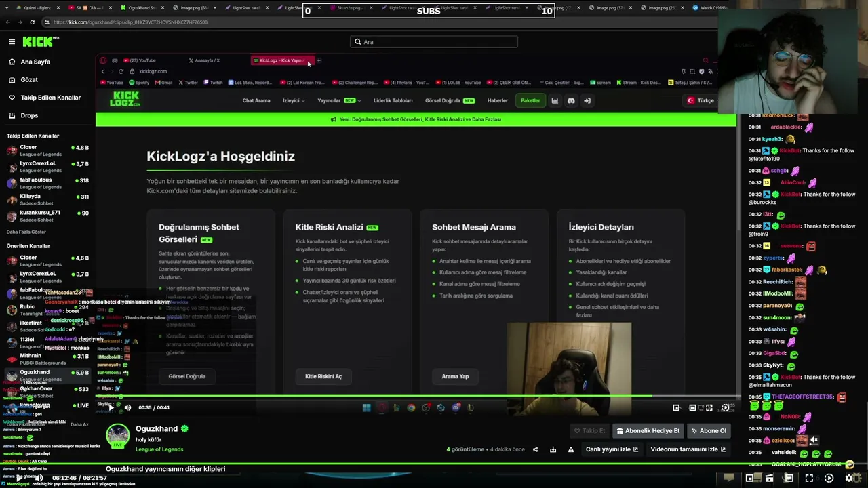
Task: Click the KickLogz login icon
Action: (587, 100)
